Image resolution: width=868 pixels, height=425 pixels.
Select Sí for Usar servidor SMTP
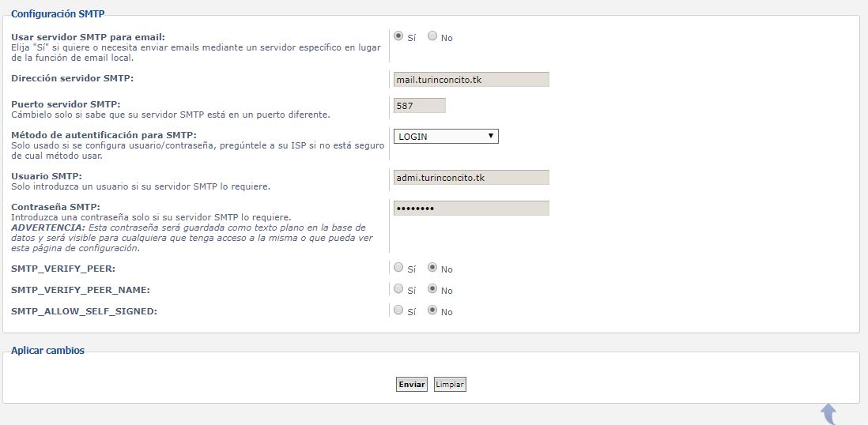(x=398, y=36)
